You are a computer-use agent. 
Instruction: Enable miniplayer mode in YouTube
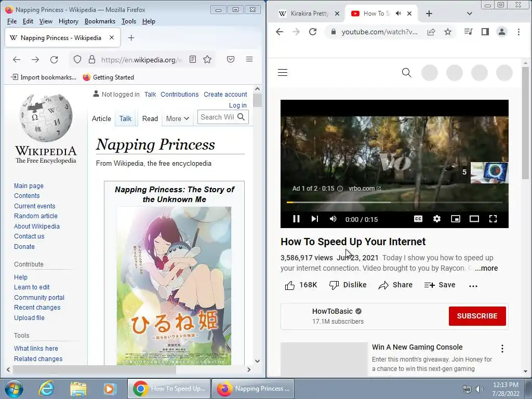coord(455,219)
